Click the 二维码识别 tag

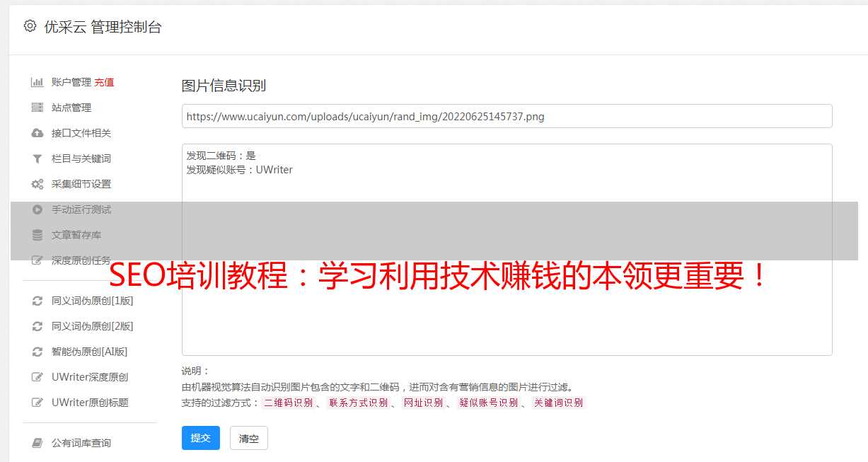[288, 403]
